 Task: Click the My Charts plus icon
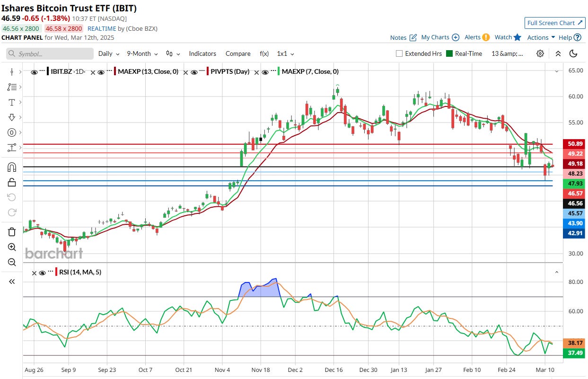point(456,37)
